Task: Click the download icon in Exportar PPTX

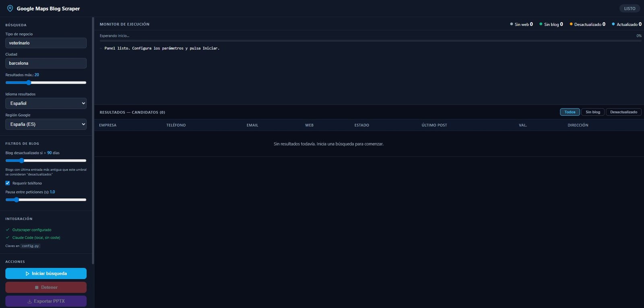Action: (x=29, y=301)
